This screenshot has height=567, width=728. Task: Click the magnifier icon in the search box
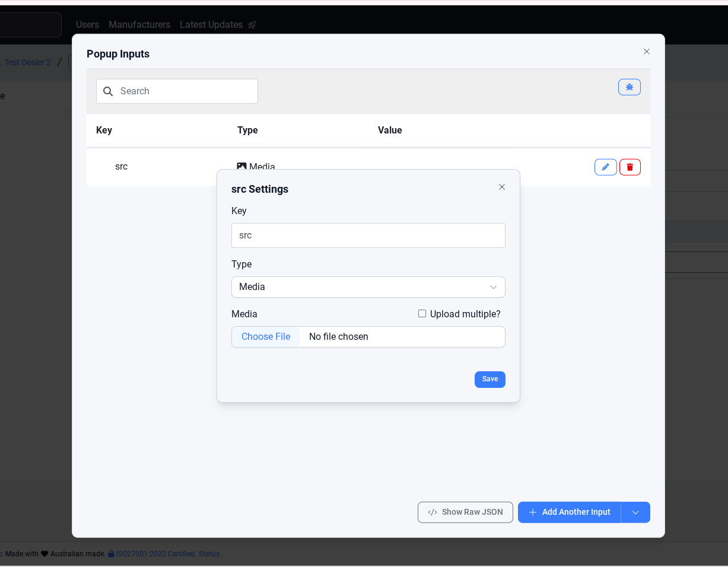coord(108,91)
